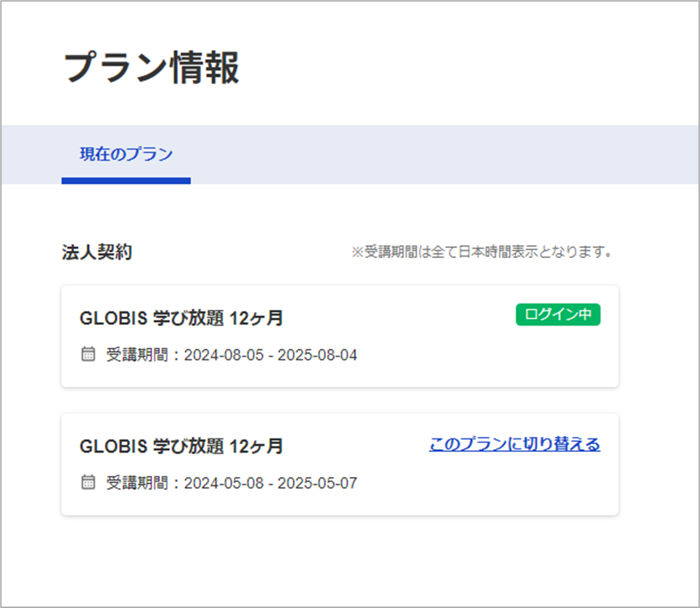Click the 法人契約 section heading
Viewport: 700px width, 608px height.
pos(97,252)
